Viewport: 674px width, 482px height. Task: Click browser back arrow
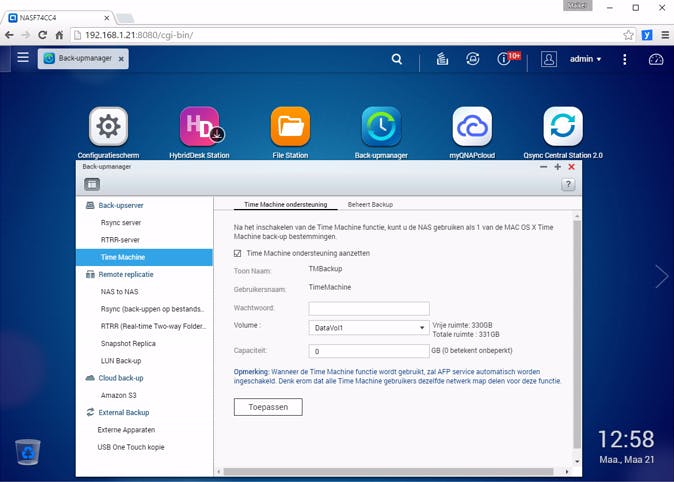pyautogui.click(x=9, y=35)
